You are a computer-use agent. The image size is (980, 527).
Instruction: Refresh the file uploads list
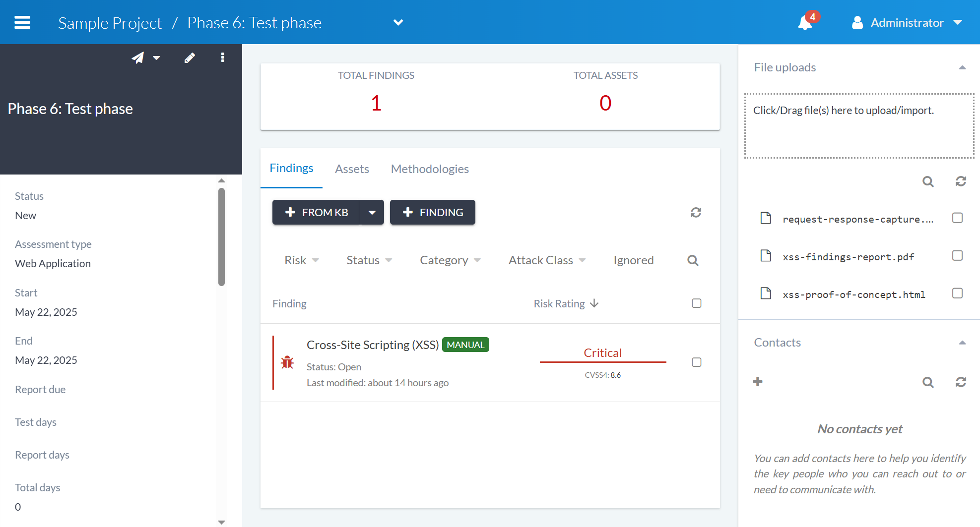(x=961, y=181)
